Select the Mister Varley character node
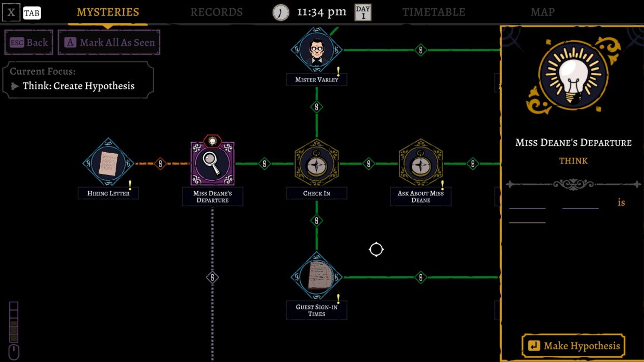The image size is (644, 362). [x=317, y=49]
